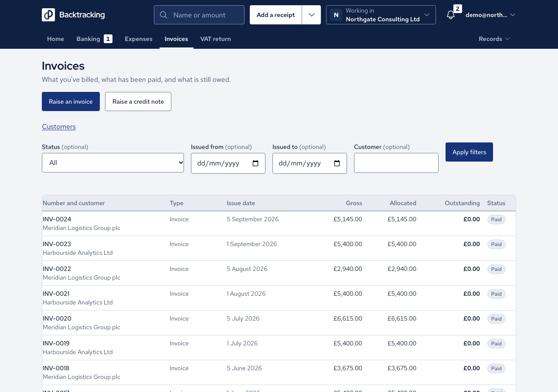This screenshot has height=392, width=558.
Task: Open the Working in company switcher
Action: point(381,15)
